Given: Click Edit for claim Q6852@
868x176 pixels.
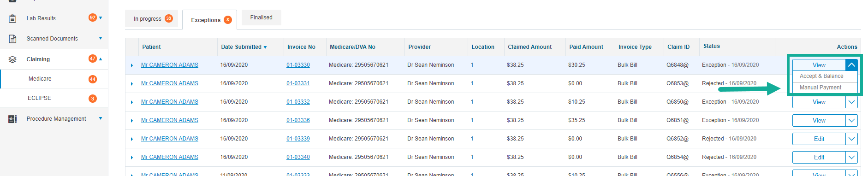Looking at the screenshot, I should 819,139.
